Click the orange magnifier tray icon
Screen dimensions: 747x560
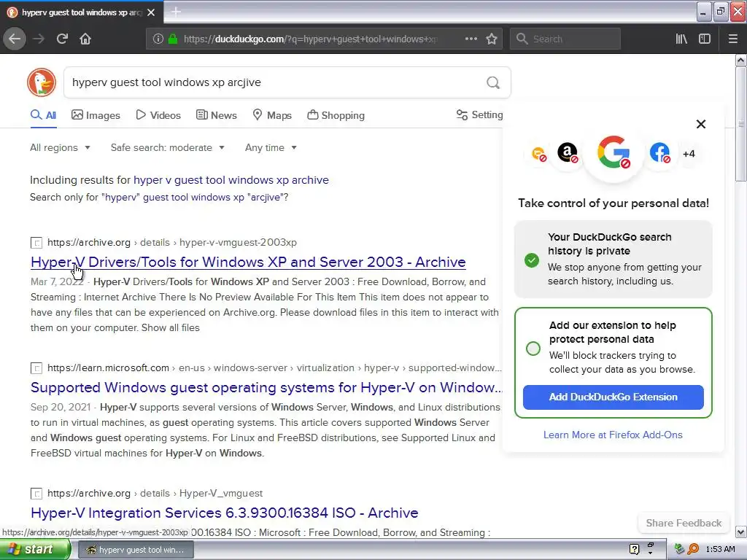coord(693,549)
